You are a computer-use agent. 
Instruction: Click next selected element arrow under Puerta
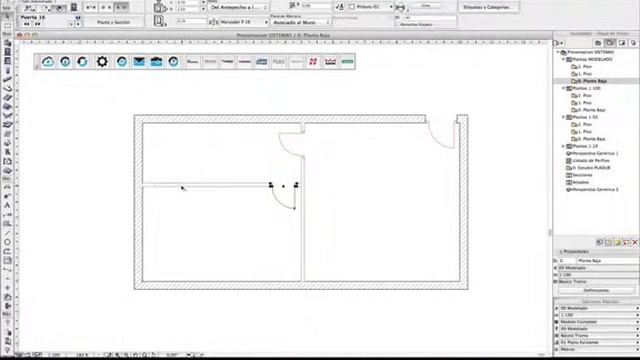(x=38, y=24)
